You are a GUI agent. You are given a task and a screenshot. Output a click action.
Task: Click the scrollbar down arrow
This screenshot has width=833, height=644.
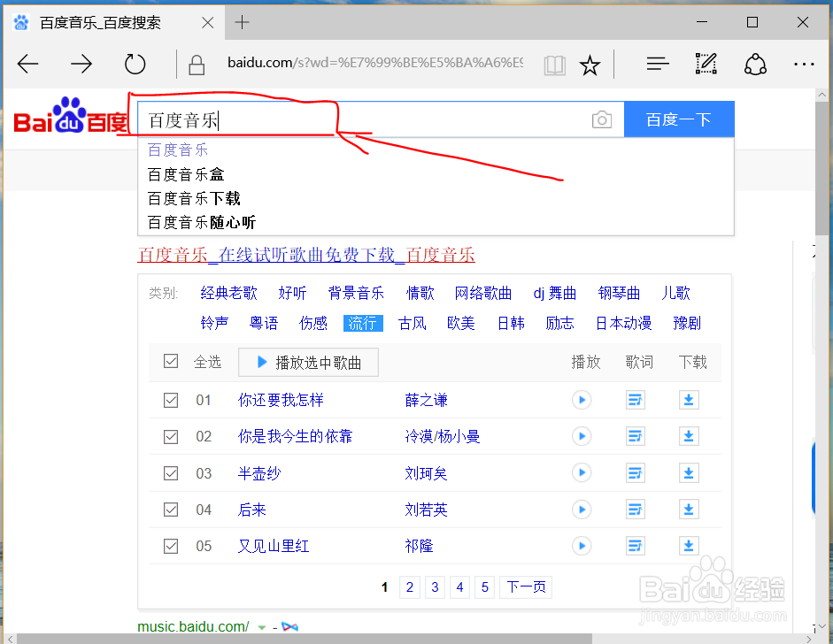tap(821, 625)
